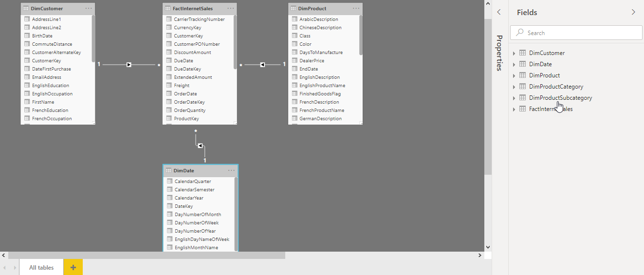Screen dimensions: 644x275
Task: Expand the DimCustomer table in Fields
Action: pyautogui.click(x=514, y=53)
